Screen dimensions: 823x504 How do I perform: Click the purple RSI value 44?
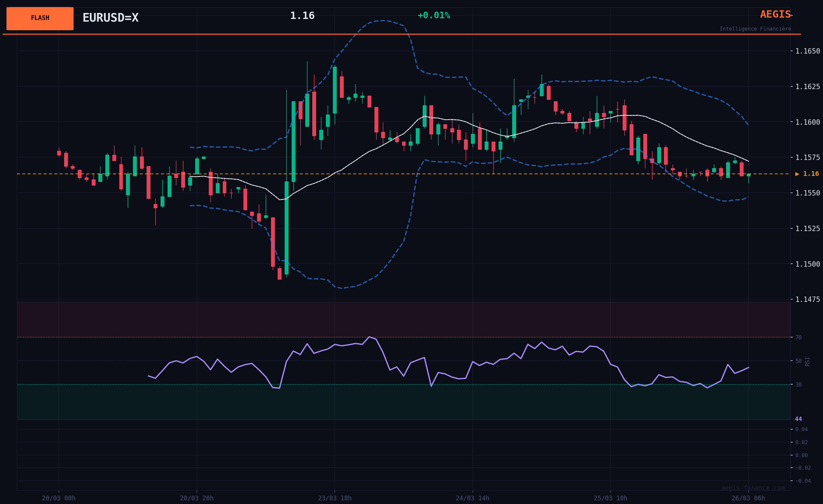[x=798, y=419]
